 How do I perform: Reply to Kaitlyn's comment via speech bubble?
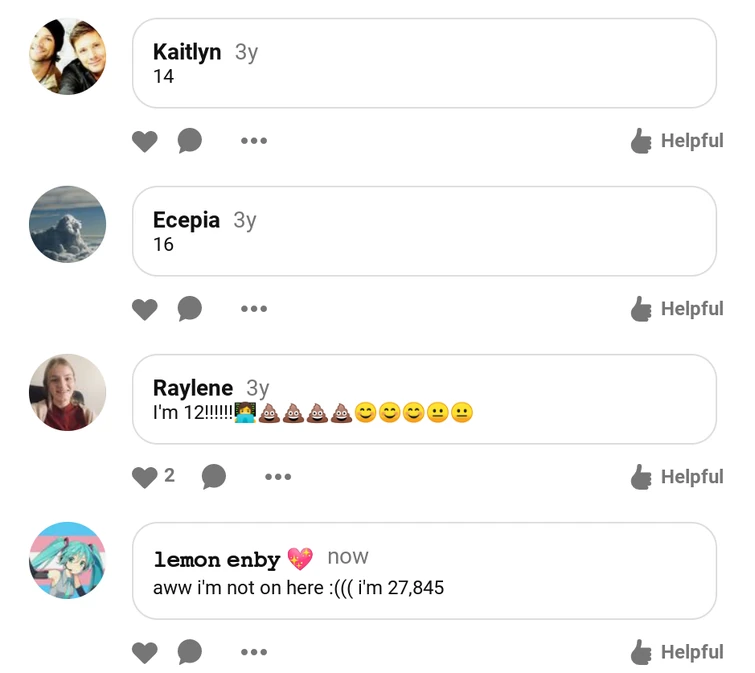coord(190,141)
